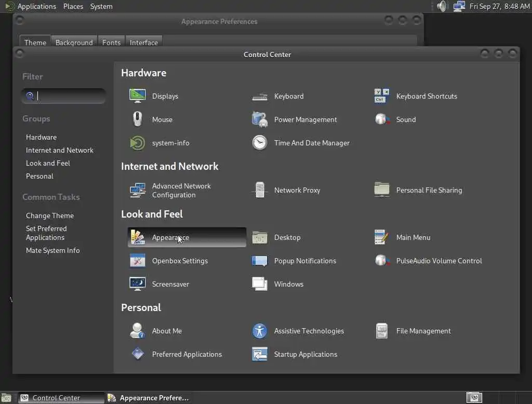532x404 pixels.
Task: Open the Sound icon in Hardware
Action: pyautogui.click(x=382, y=119)
